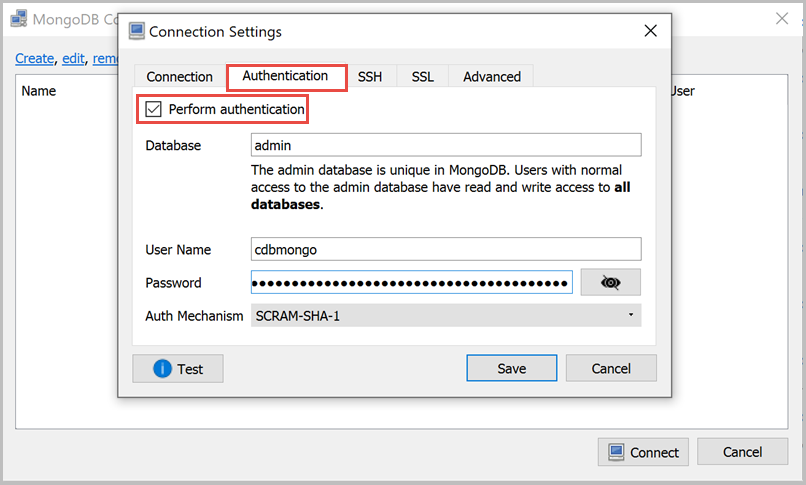The width and height of the screenshot is (806, 485).
Task: Click the info icon on Test button
Action: (162, 369)
